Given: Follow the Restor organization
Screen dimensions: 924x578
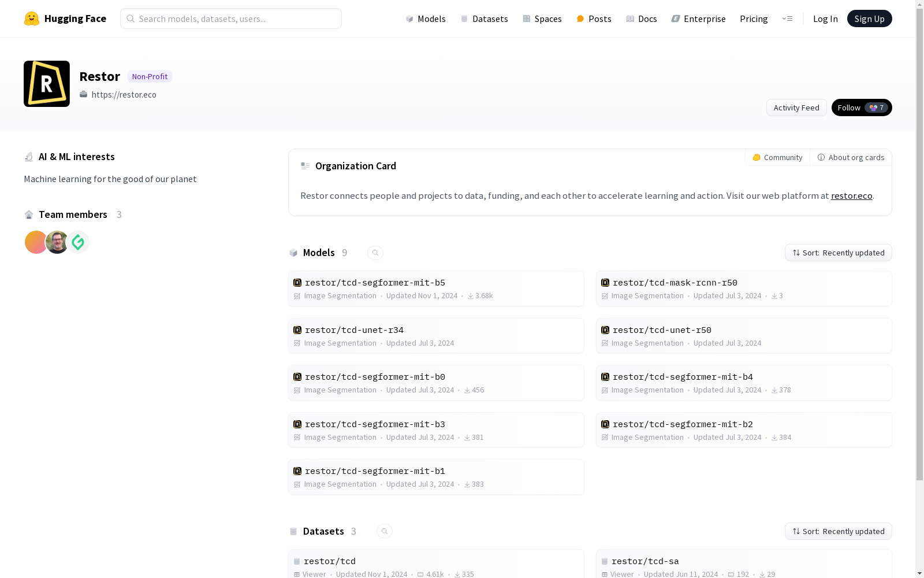Looking at the screenshot, I should click(x=862, y=108).
